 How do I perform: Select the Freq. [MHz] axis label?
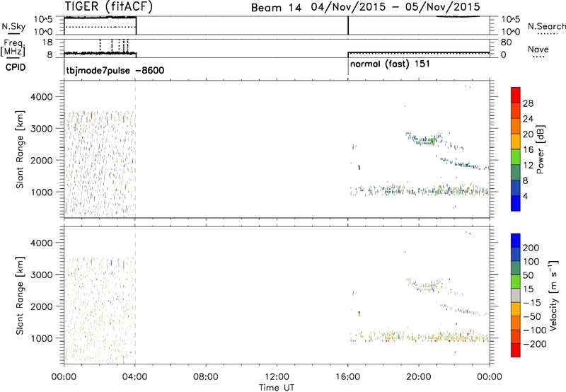pyautogui.click(x=13, y=47)
